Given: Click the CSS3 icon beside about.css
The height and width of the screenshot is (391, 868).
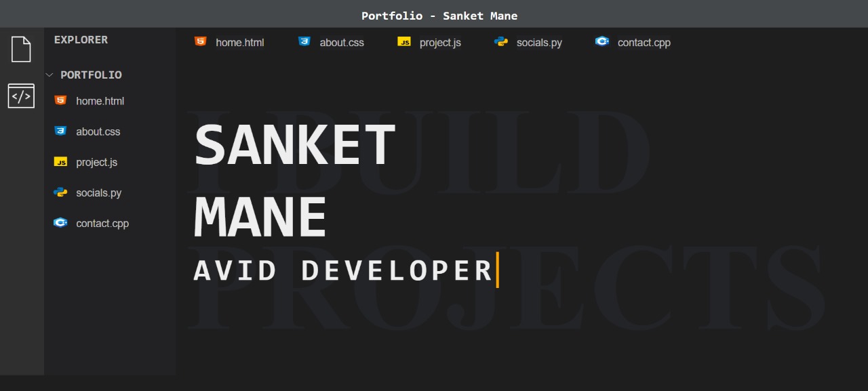Looking at the screenshot, I should click(60, 131).
